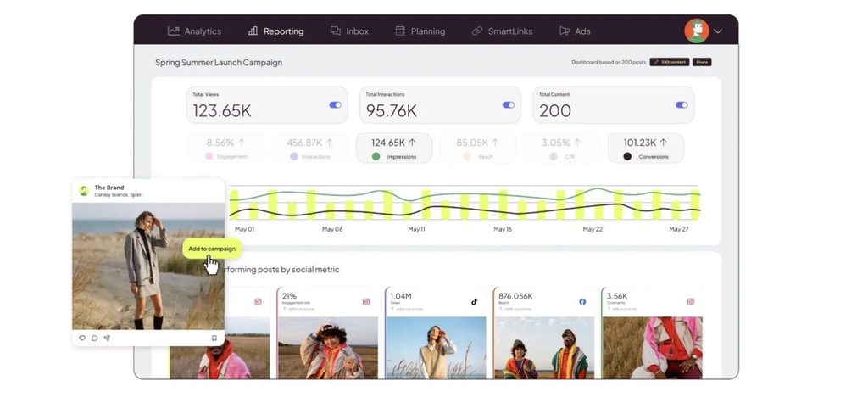Open the 876.056K reach post thumbnail
868x403 pixels.
(x=544, y=348)
